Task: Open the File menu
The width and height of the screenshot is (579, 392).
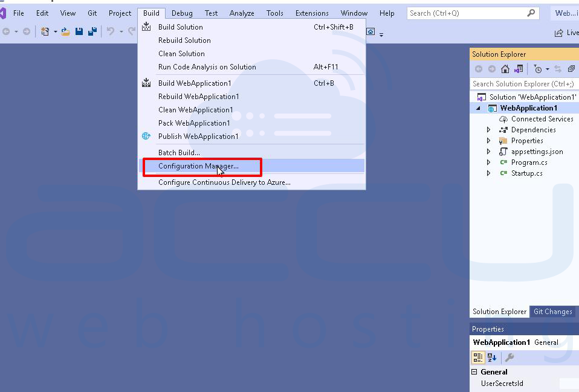Action: [x=19, y=13]
